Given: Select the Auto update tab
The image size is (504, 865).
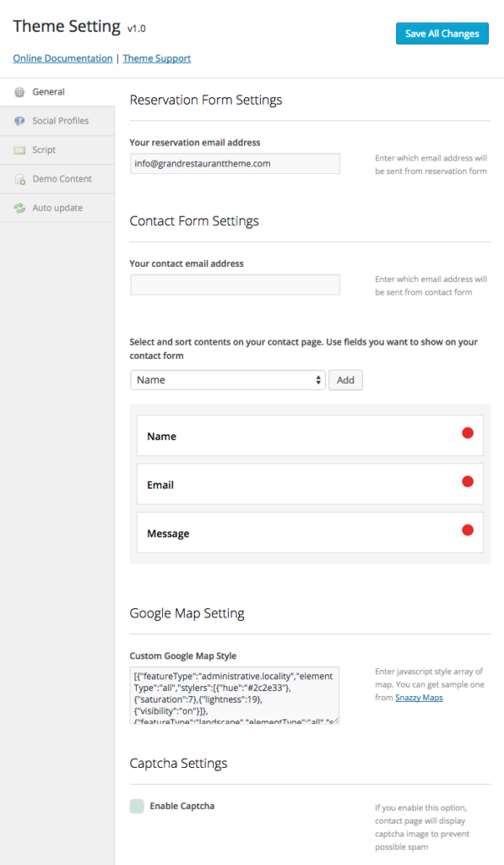Looking at the screenshot, I should (57, 208).
